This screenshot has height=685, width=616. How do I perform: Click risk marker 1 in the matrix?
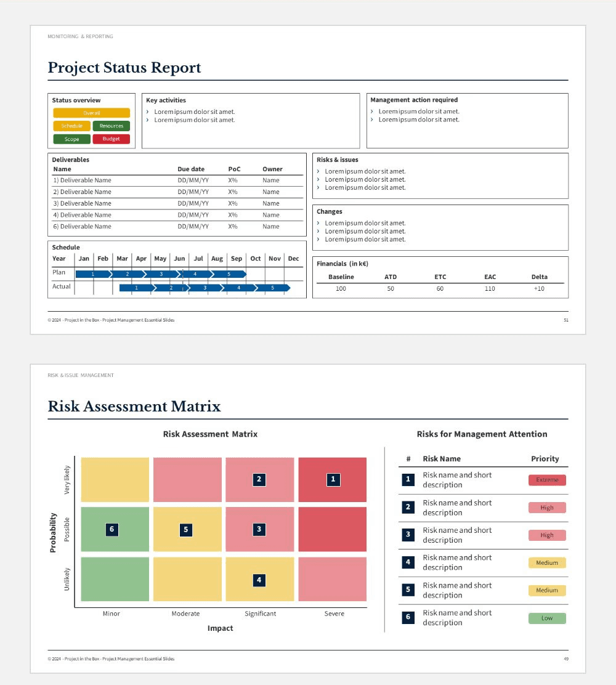333,479
